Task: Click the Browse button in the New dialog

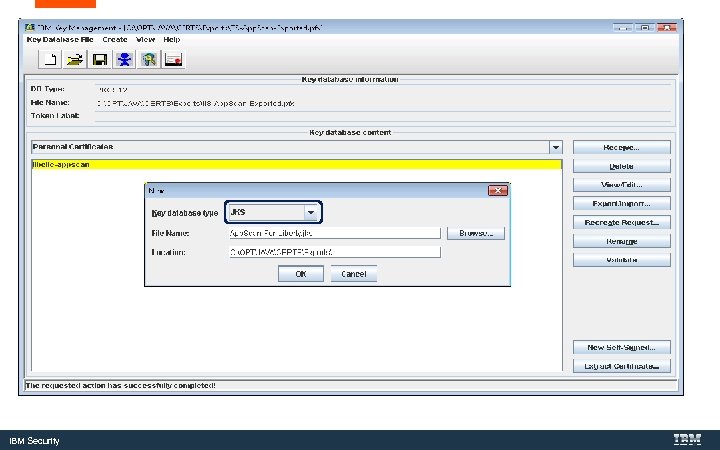Action: click(476, 233)
